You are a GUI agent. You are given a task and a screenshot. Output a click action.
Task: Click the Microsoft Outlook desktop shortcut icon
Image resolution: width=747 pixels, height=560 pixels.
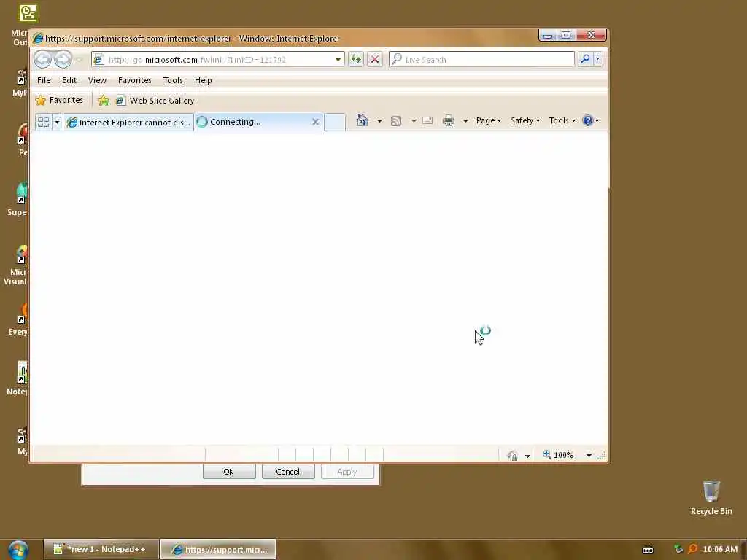[x=28, y=13]
